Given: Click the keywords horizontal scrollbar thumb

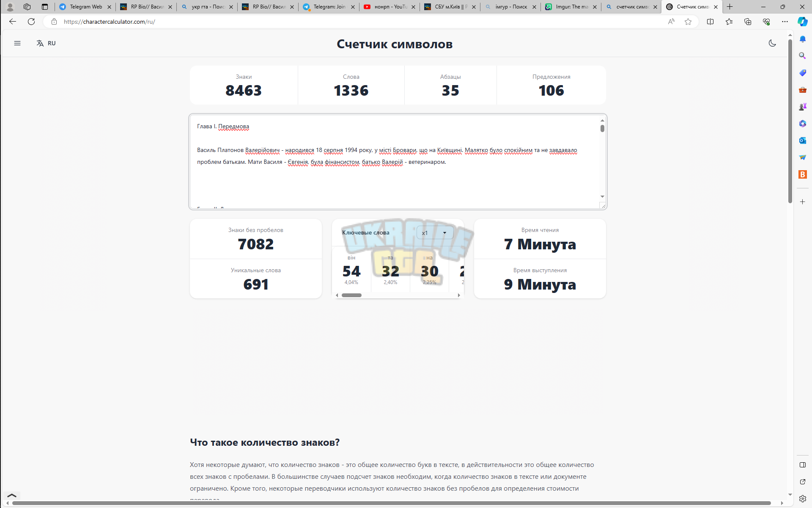Looking at the screenshot, I should pyautogui.click(x=351, y=295).
